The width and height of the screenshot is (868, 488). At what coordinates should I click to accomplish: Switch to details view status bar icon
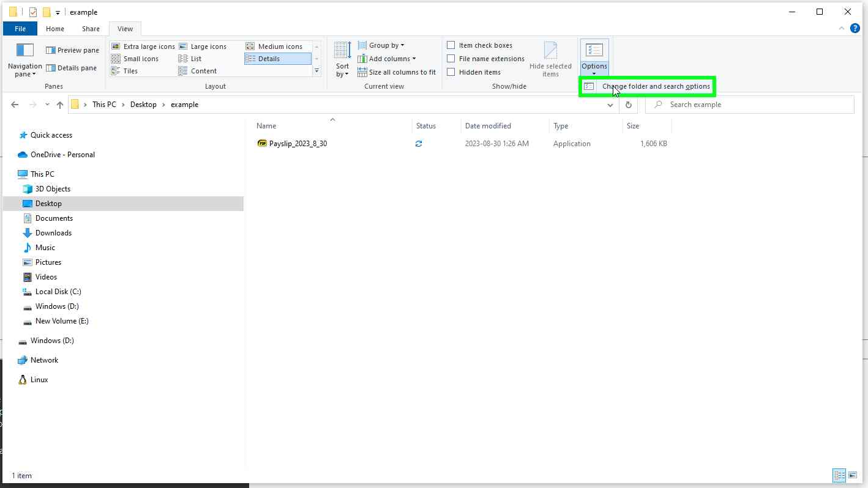[x=839, y=475]
